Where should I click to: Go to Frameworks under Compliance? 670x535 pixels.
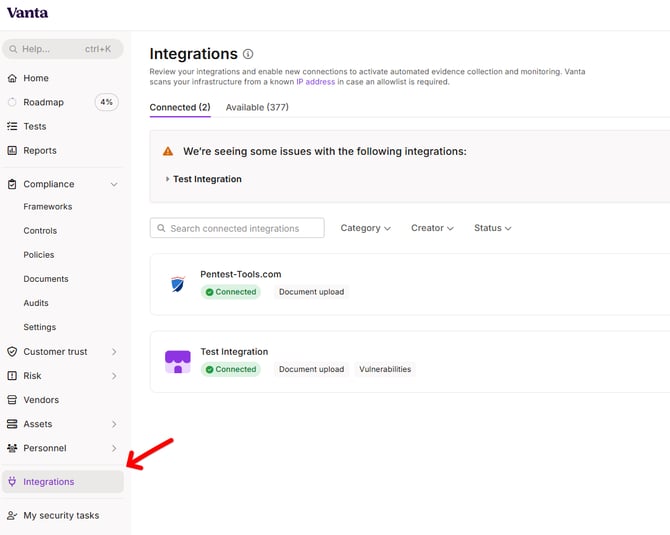[x=48, y=206]
